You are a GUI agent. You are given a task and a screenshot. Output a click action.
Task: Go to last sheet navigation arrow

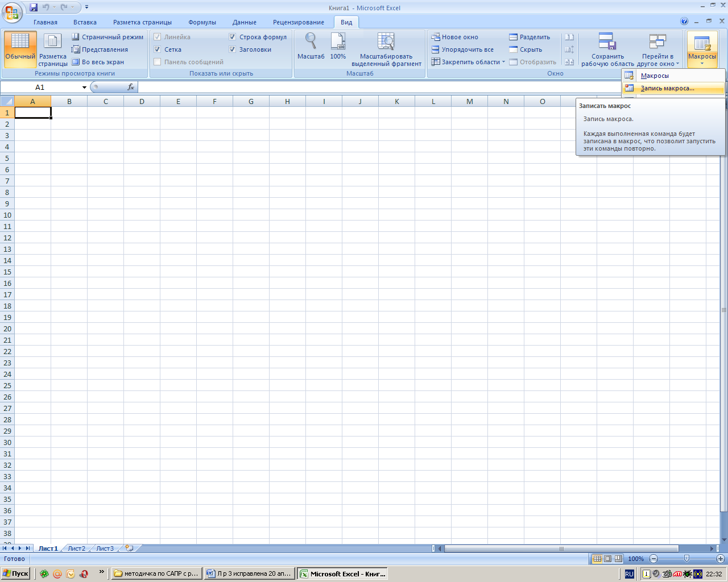click(x=27, y=548)
